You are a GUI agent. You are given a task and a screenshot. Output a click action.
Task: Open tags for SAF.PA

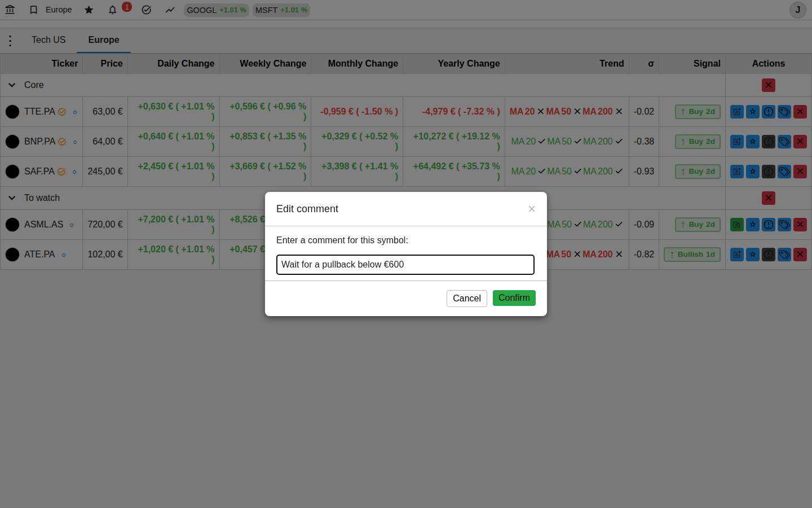coord(784,172)
